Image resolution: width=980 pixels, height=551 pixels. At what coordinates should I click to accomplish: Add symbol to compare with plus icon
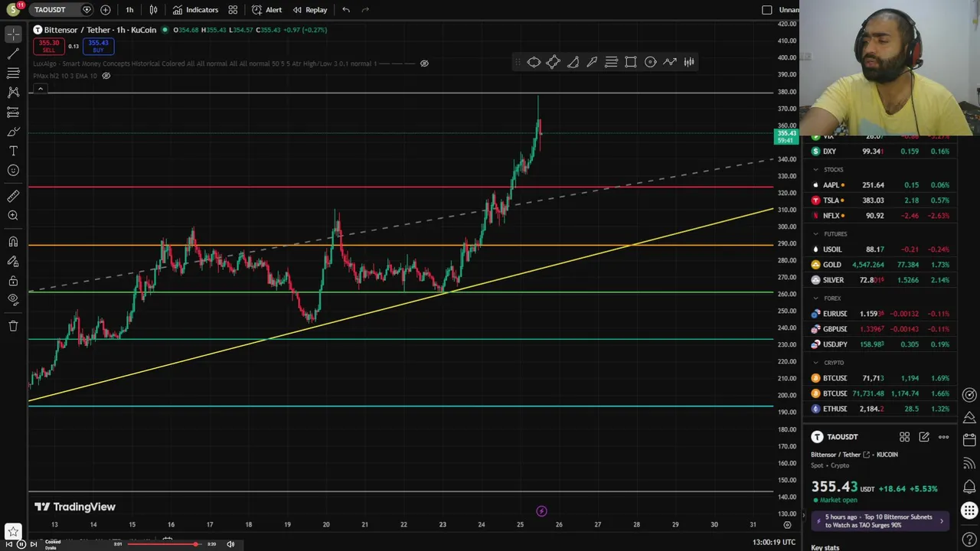pos(106,10)
